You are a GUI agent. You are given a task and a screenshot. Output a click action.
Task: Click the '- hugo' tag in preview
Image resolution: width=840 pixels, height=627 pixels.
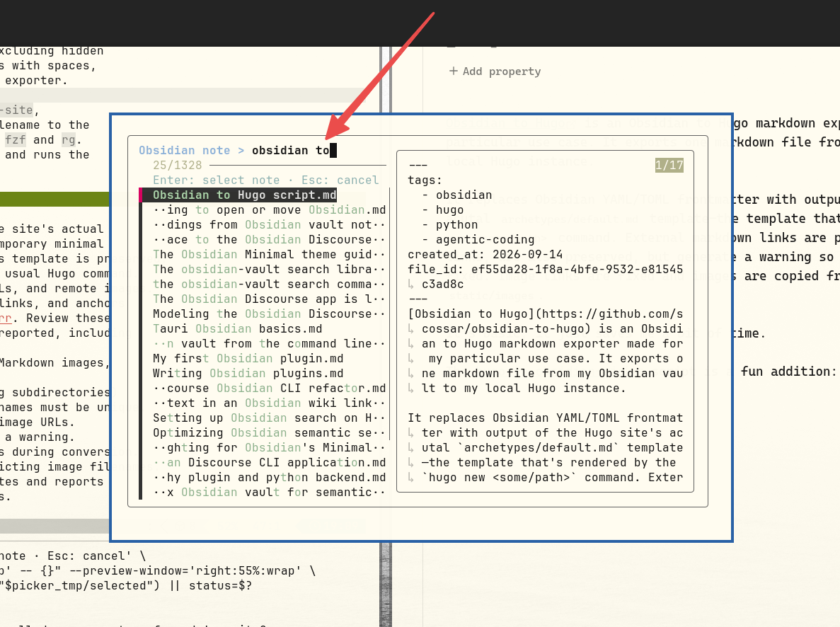[442, 210]
